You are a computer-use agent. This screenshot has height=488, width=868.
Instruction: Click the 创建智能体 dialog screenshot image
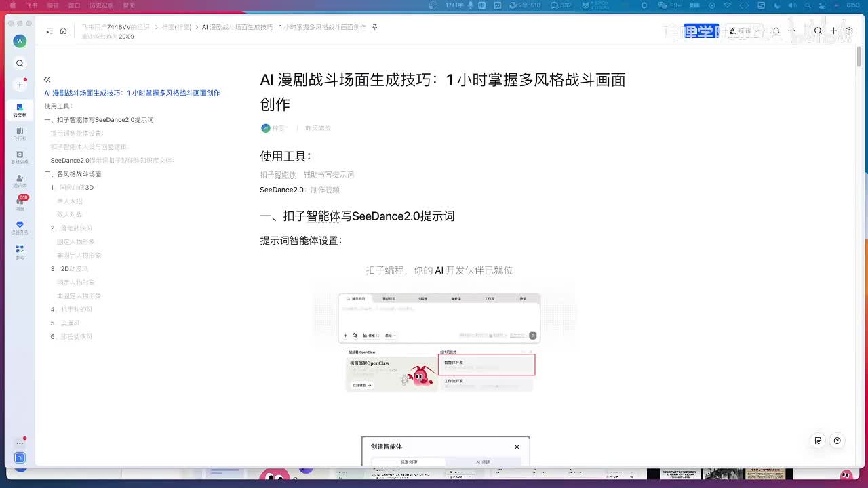445,451
